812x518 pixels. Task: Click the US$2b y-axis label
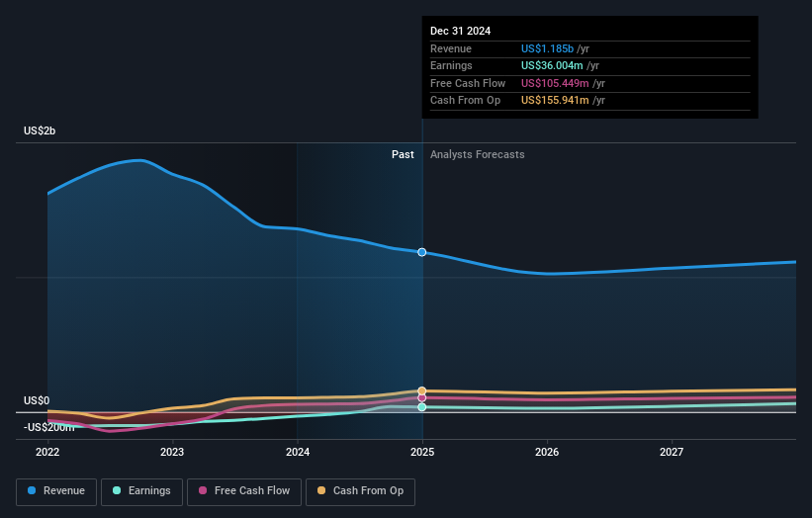(40, 130)
